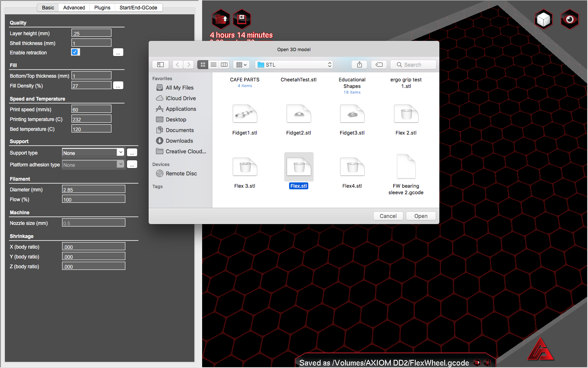Select the Fidget2.stl file icon
Screen dimensions: 588x368
click(299, 114)
